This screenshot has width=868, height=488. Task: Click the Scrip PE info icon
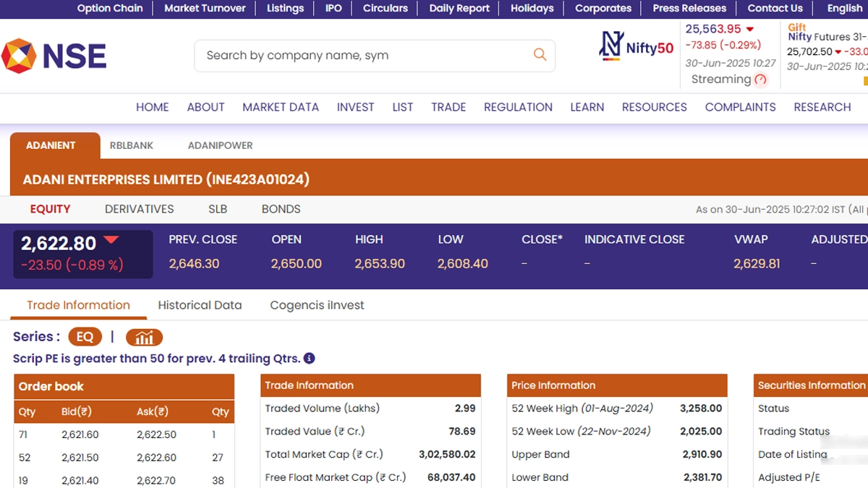(309, 359)
